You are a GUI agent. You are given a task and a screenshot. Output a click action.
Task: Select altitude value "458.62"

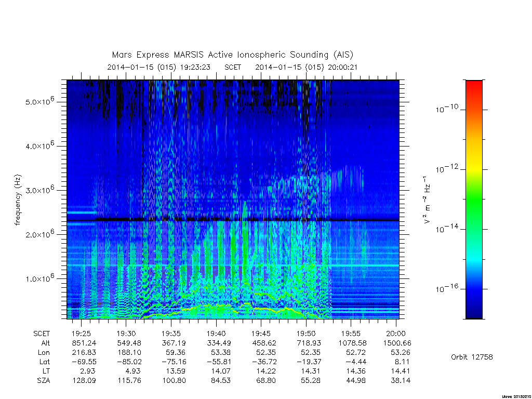[x=264, y=343]
